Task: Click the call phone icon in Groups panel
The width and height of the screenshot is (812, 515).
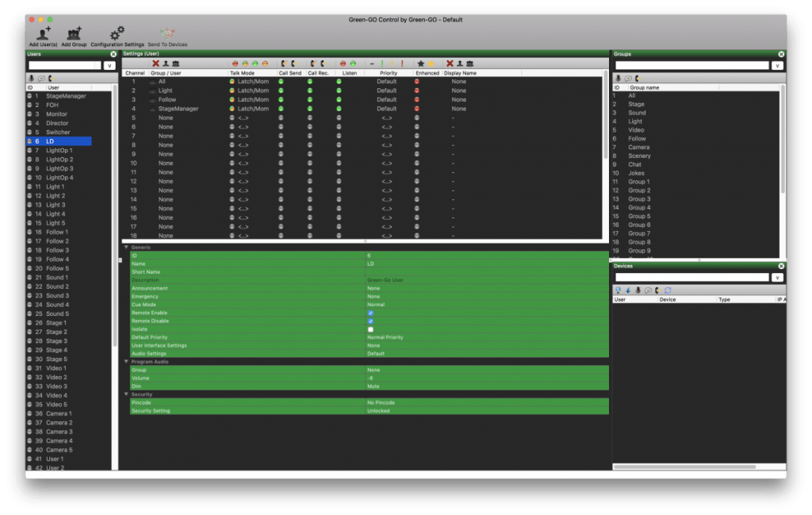Action: tap(638, 79)
